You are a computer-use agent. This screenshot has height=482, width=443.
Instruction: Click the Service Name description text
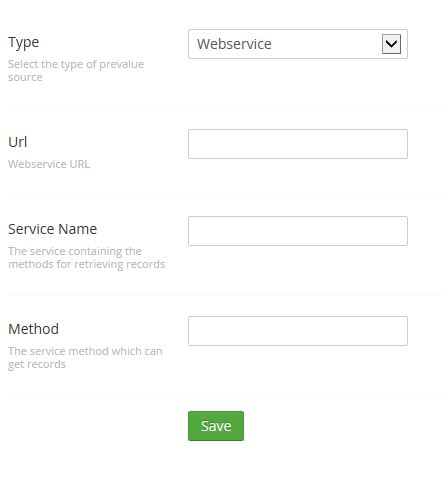point(87,257)
